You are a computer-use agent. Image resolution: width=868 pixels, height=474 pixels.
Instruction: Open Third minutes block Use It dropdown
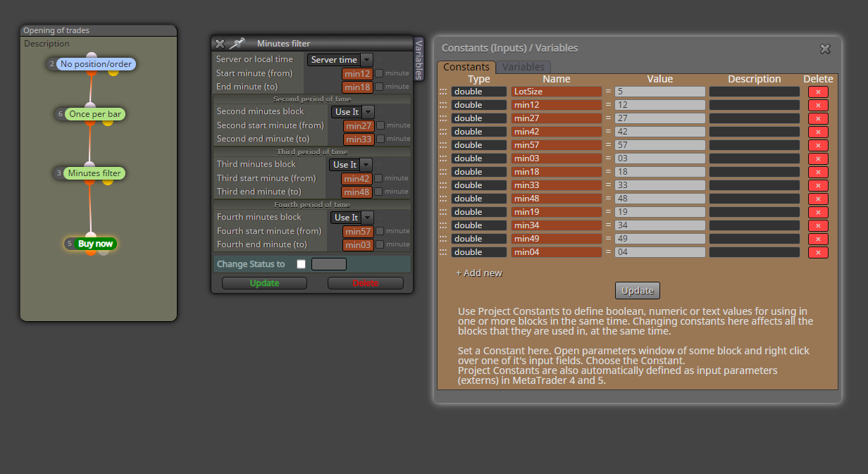(352, 165)
